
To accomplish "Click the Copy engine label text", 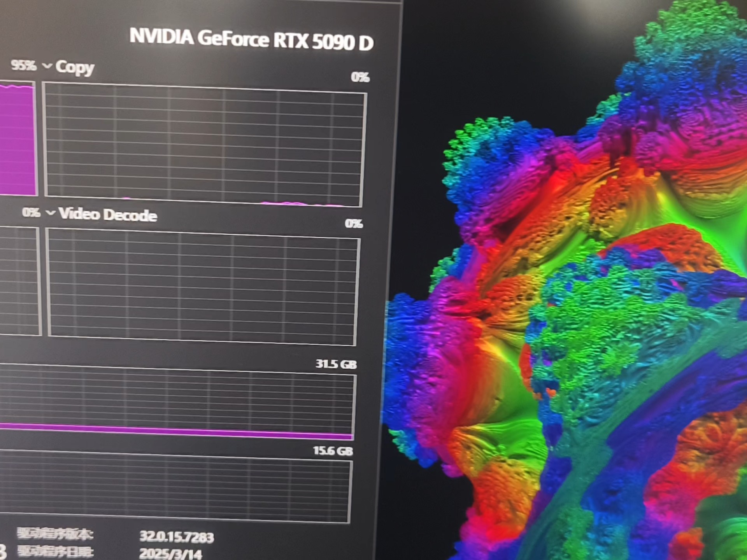I will (75, 67).
